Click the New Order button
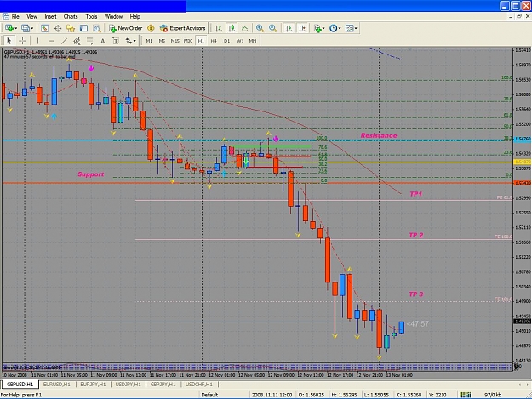This screenshot has height=399, width=532. 125,28
